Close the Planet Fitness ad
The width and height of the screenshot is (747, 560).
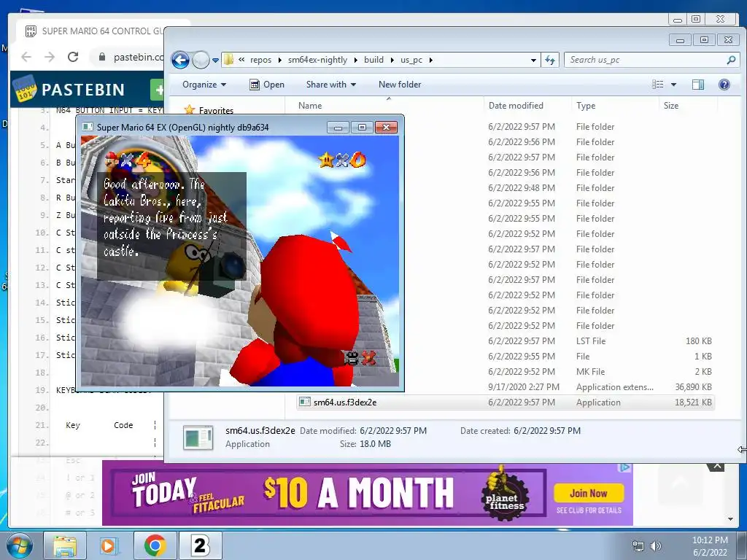click(x=717, y=467)
